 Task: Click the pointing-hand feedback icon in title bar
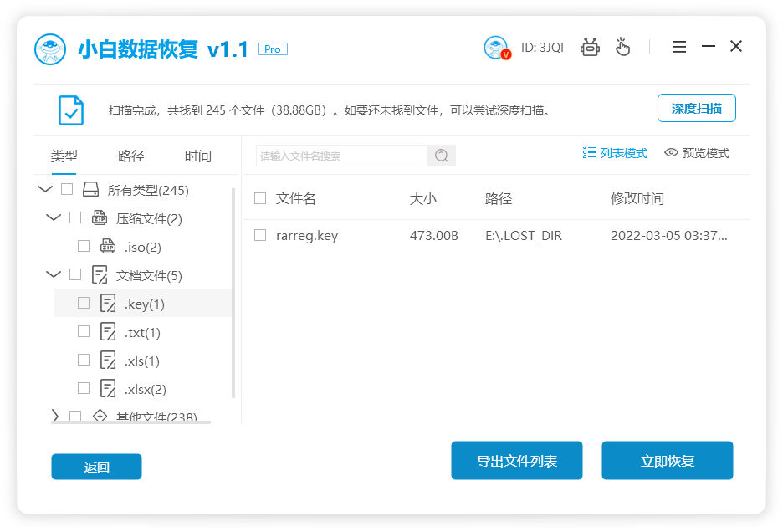pos(622,47)
